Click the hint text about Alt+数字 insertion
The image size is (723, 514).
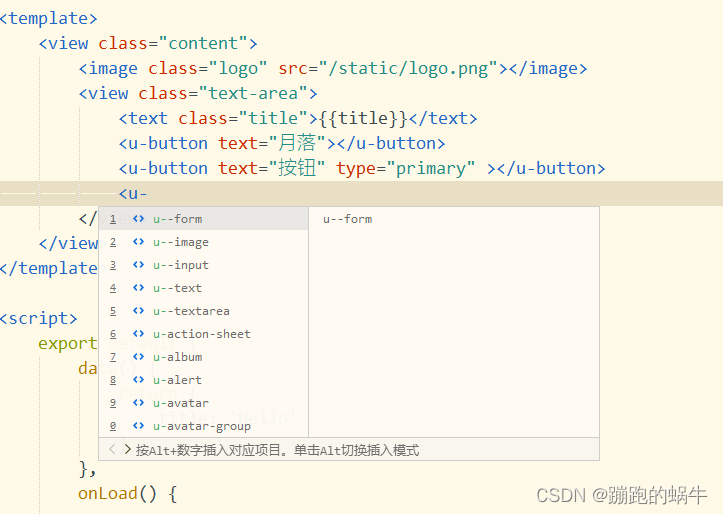[x=277, y=450]
